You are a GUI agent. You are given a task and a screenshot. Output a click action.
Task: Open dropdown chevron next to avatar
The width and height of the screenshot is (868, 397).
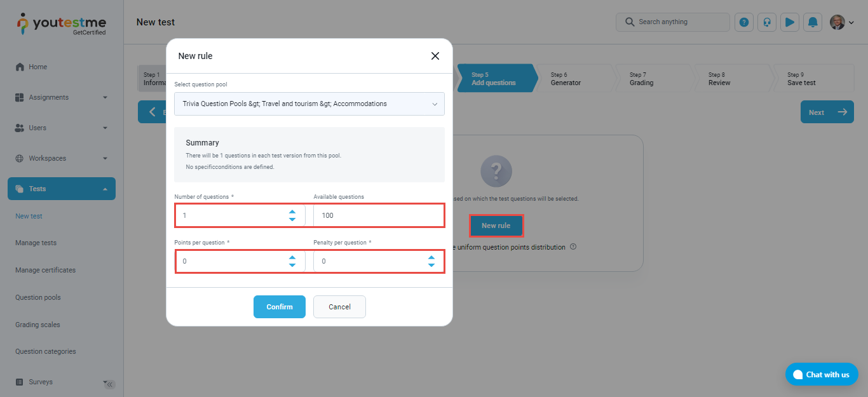851,23
